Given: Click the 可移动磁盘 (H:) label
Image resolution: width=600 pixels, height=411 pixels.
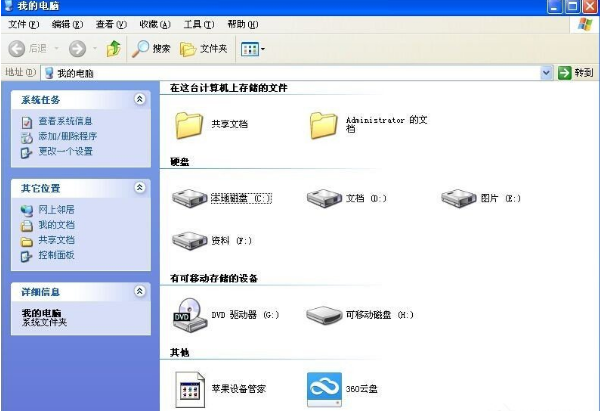Looking at the screenshot, I should (380, 315).
